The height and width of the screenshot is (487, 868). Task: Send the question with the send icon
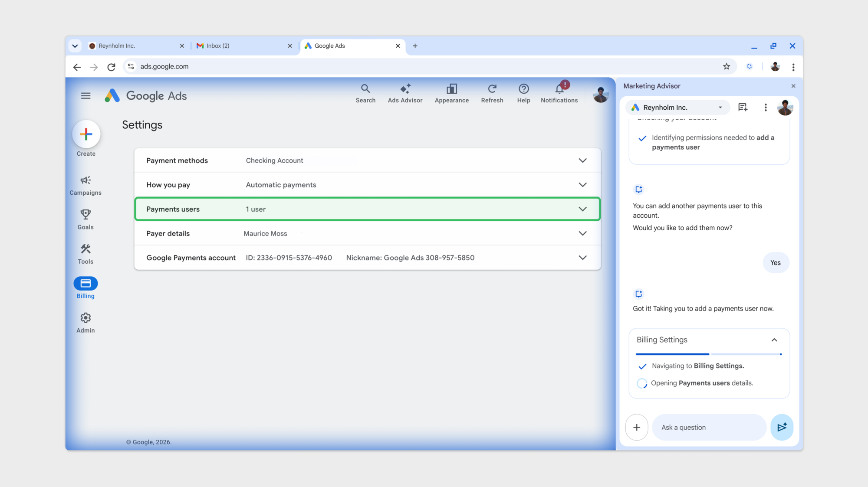782,427
